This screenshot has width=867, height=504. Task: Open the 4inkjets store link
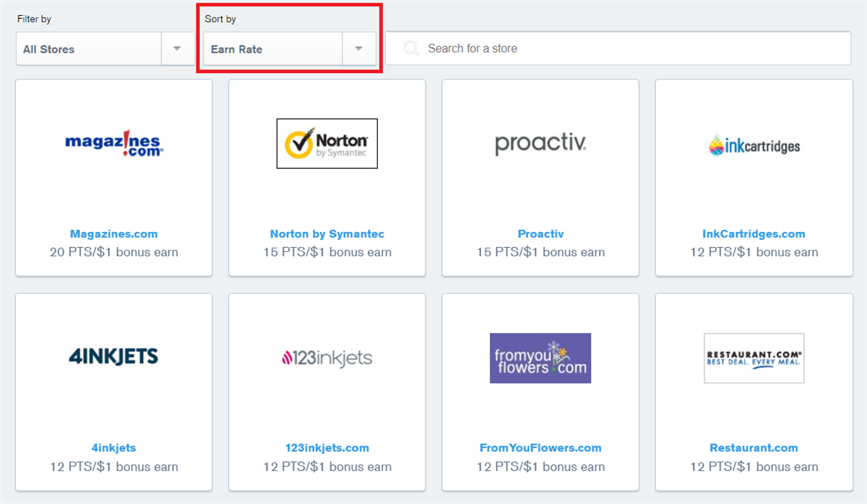pos(113,448)
